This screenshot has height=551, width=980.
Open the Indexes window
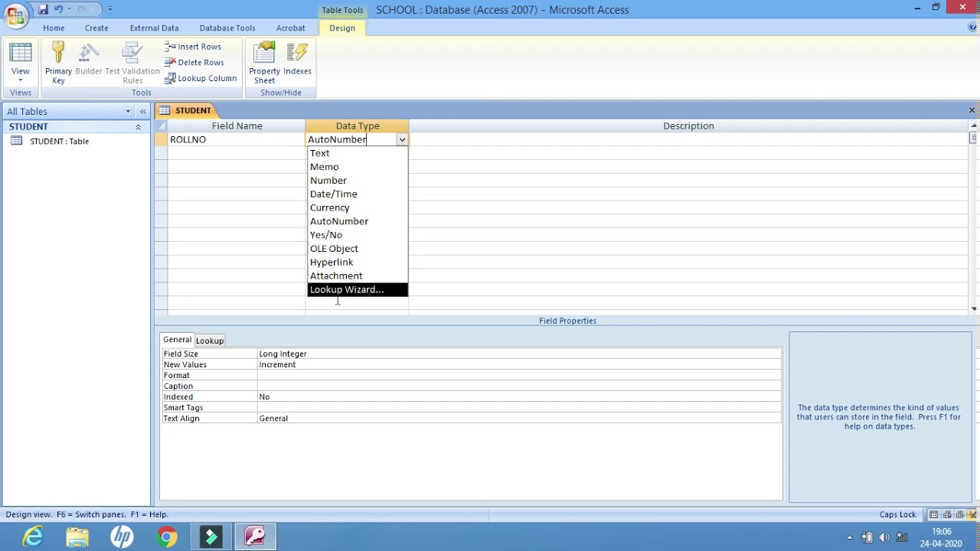(297, 60)
